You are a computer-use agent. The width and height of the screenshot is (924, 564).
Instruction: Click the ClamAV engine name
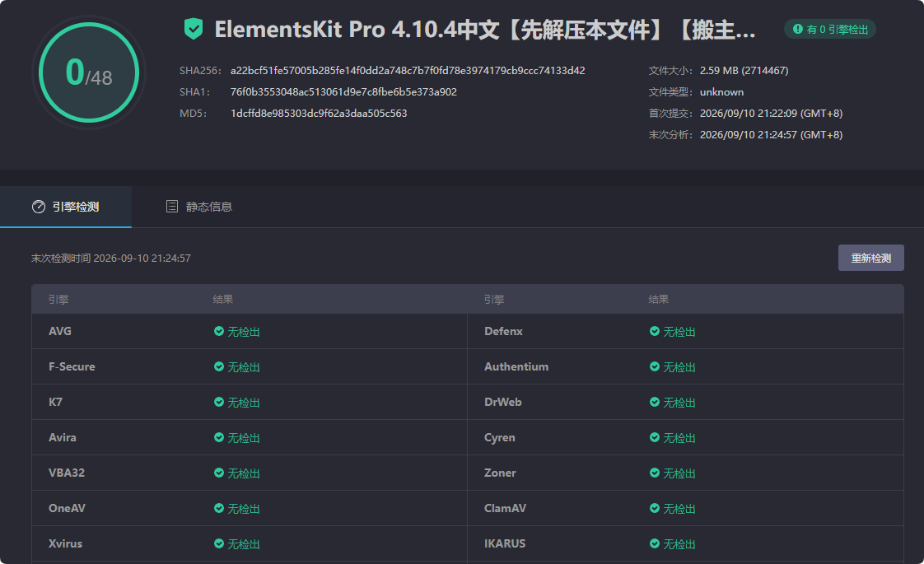click(506, 508)
